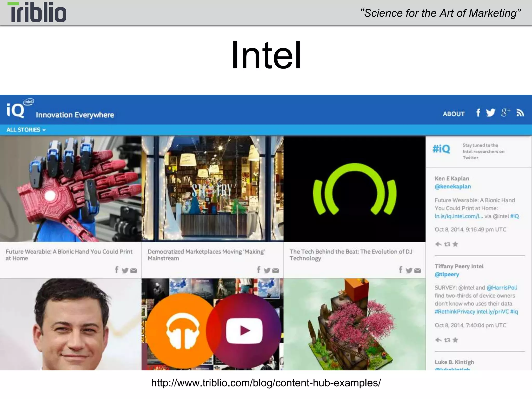The width and height of the screenshot is (532, 399).
Task: Expand the ALL STORIES dropdown
Action: pyautogui.click(x=26, y=130)
